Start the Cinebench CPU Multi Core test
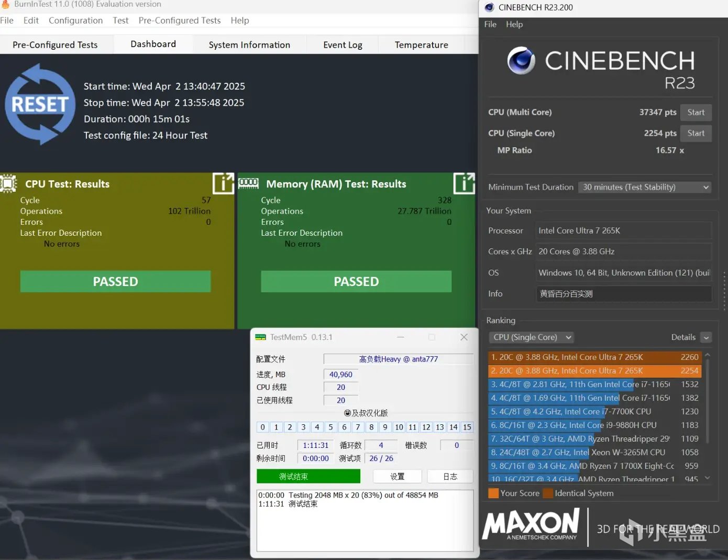Image resolution: width=728 pixels, height=560 pixels. click(x=696, y=112)
